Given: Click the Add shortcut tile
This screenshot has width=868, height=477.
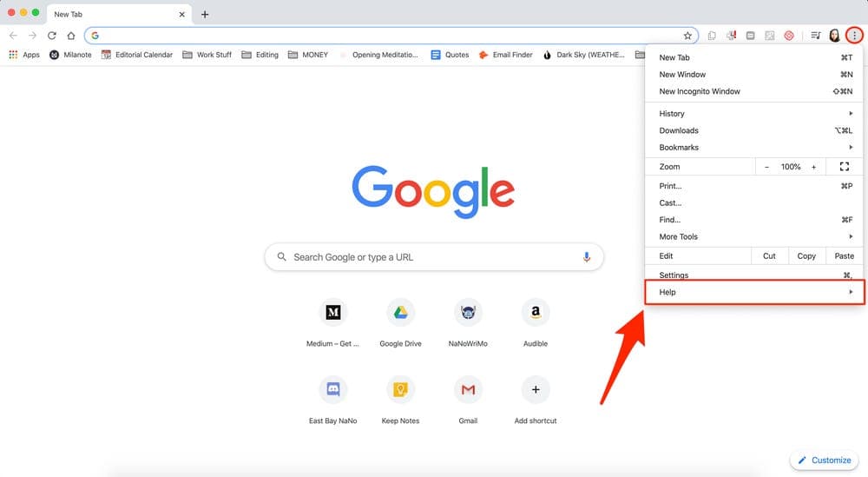Looking at the screenshot, I should pos(536,400).
